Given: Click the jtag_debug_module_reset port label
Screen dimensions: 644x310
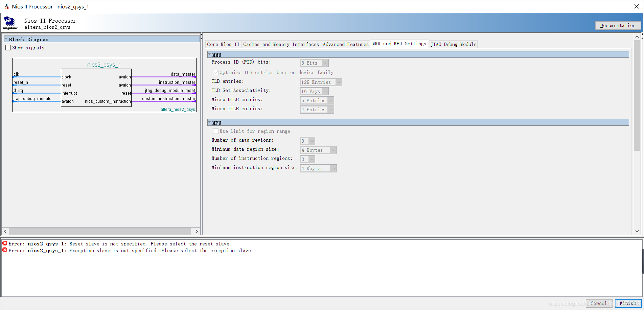Looking at the screenshot, I should (170, 90).
